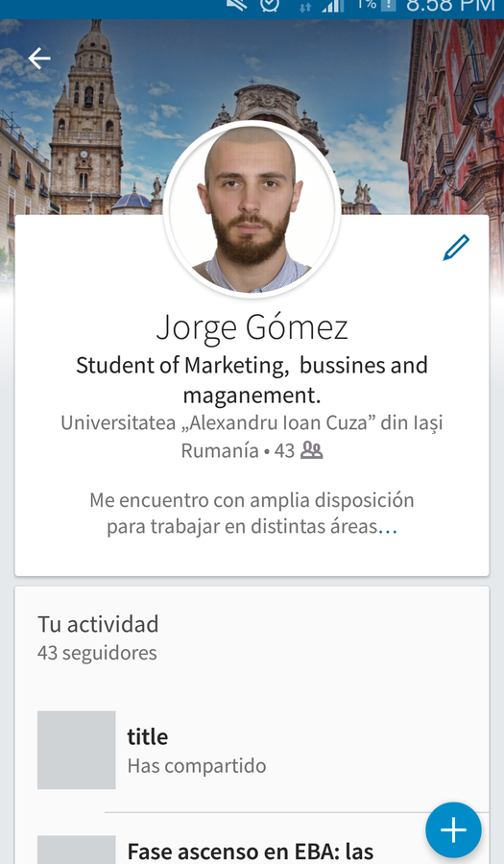504x864 pixels.
Task: Expand the summary with the ellipsis
Action: click(x=388, y=527)
